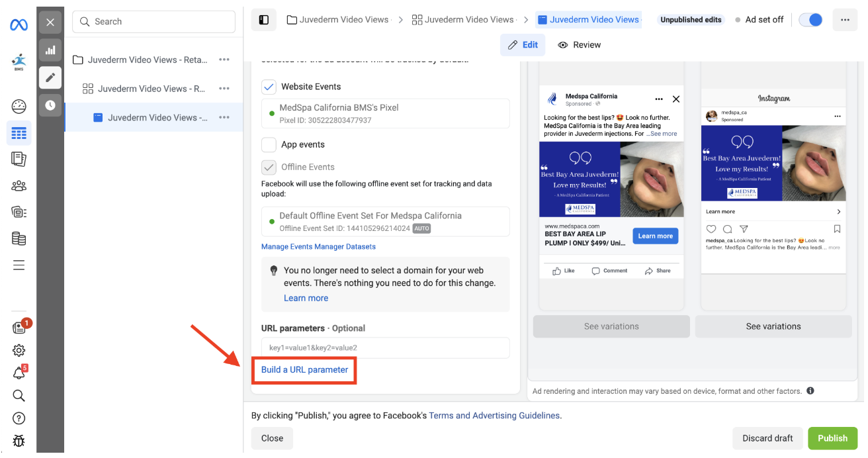The width and height of the screenshot is (868, 458).
Task: Open the help question mark icon
Action: tap(19, 418)
